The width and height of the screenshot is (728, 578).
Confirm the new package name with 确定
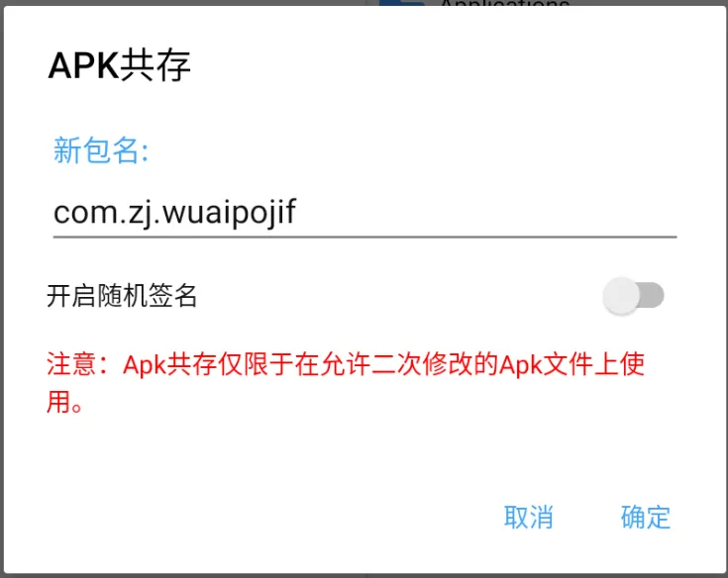click(x=646, y=517)
